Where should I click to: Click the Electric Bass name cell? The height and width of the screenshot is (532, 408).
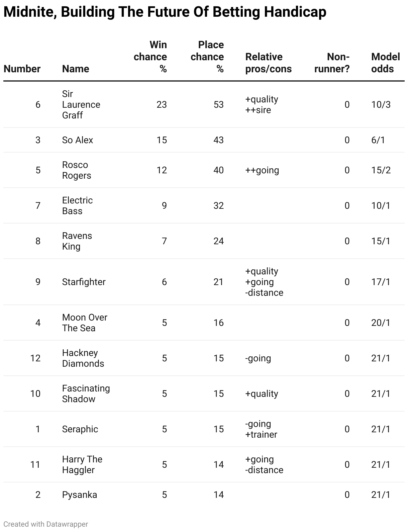pos(77,205)
